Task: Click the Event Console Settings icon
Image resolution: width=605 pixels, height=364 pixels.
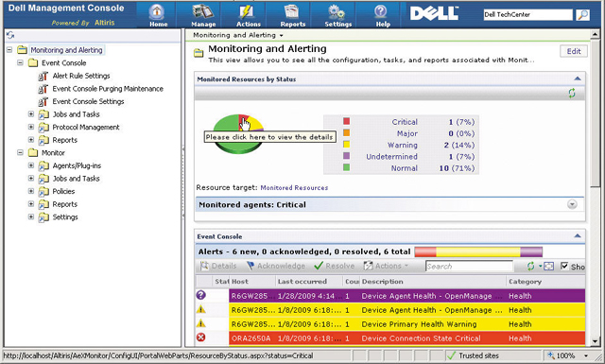Action: coord(43,101)
